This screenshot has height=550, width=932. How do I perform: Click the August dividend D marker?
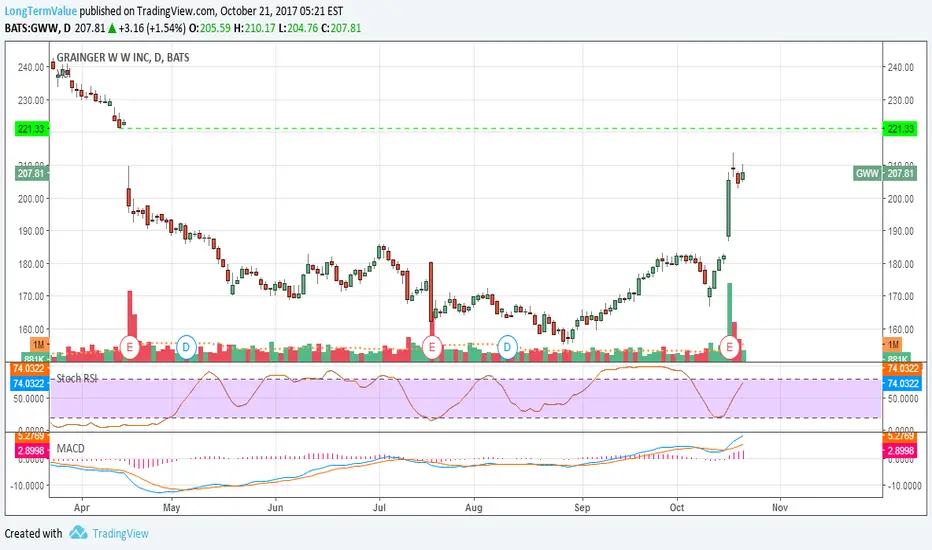pos(508,347)
